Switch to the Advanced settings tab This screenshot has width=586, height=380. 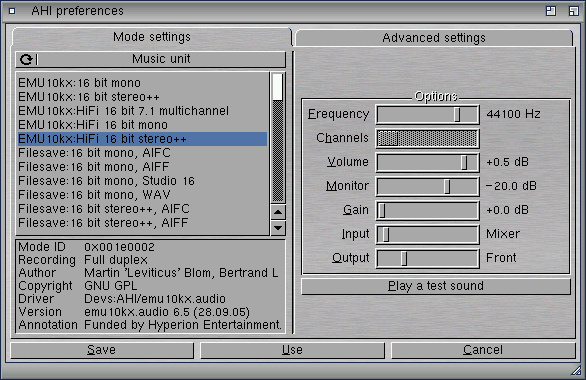[434, 38]
